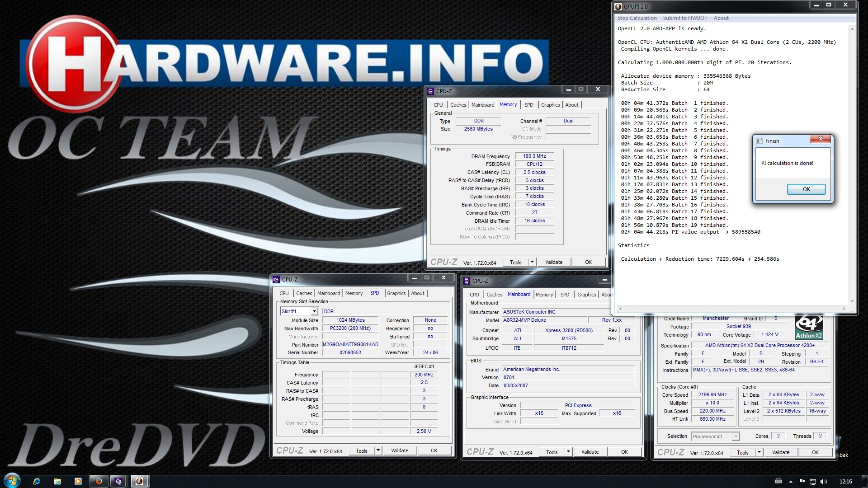The image size is (868, 488).
Task: Open Submit to HWBOT menu
Action: [685, 18]
